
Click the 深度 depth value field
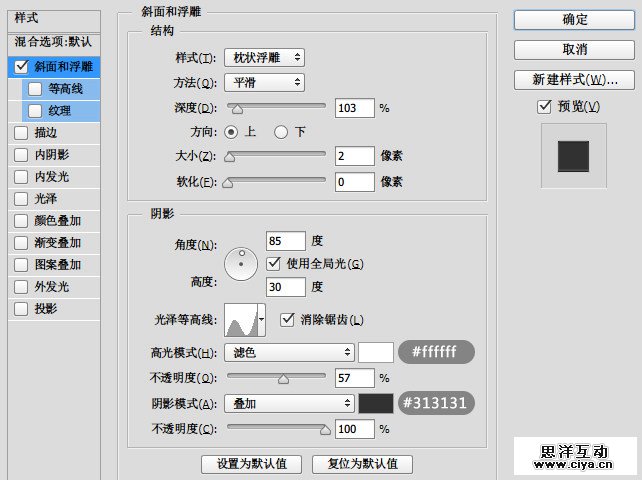click(x=354, y=107)
